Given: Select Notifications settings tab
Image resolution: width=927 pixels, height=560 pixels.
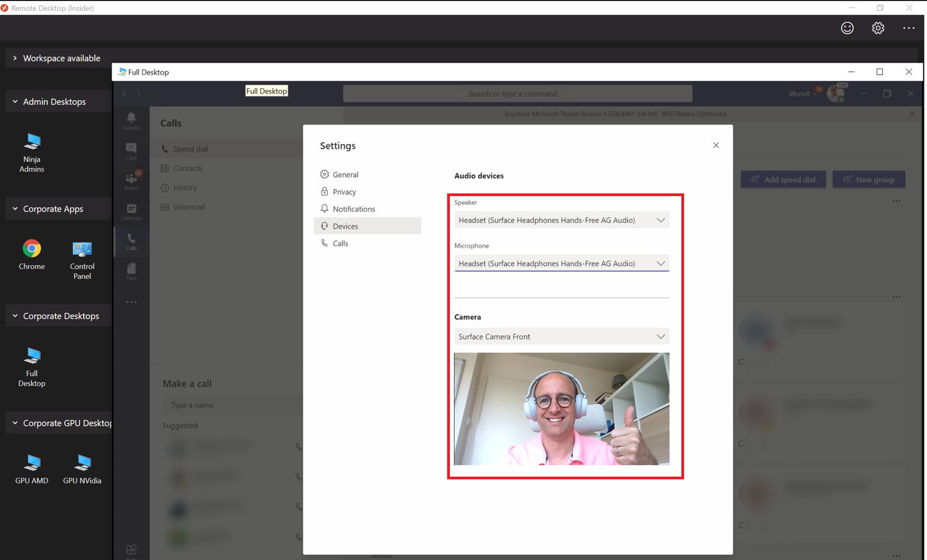Looking at the screenshot, I should [367, 209].
